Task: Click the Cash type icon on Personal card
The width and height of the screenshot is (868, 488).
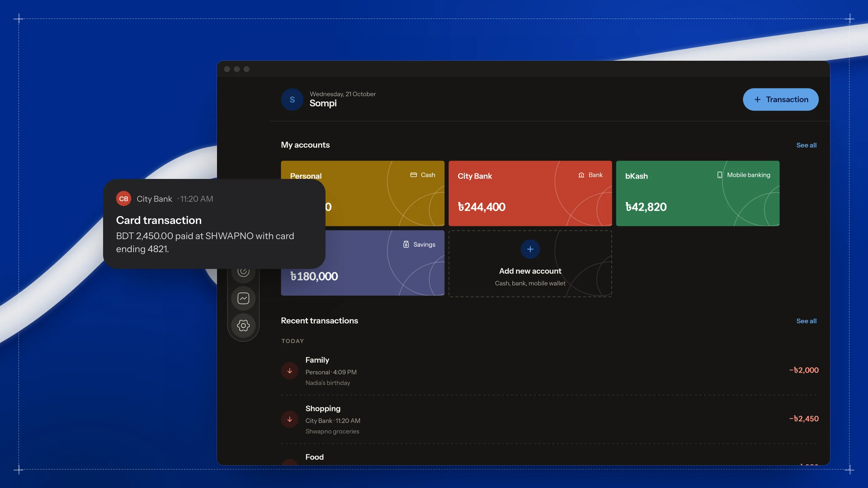Action: 413,175
